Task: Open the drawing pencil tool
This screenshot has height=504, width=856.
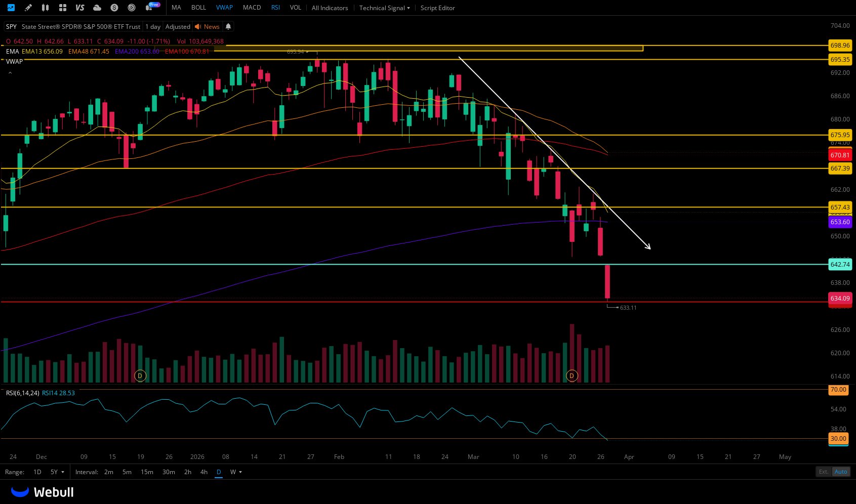Action: click(28, 8)
